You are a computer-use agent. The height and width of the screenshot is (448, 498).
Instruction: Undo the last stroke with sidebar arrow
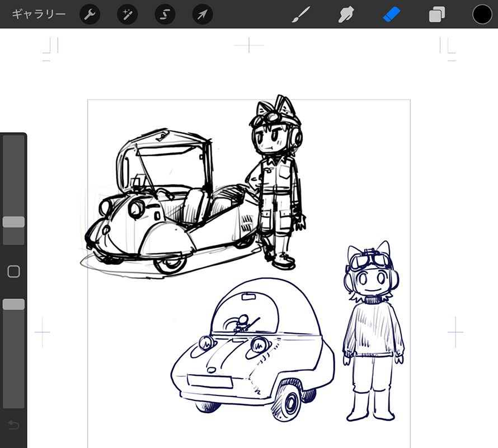point(13,425)
